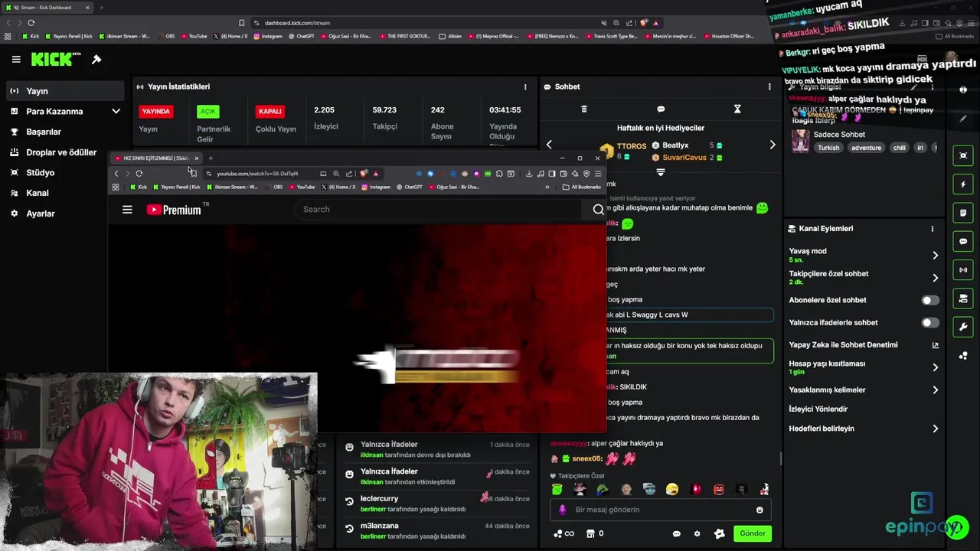
Task: Open Başarılar sidebar item
Action: tap(64, 132)
